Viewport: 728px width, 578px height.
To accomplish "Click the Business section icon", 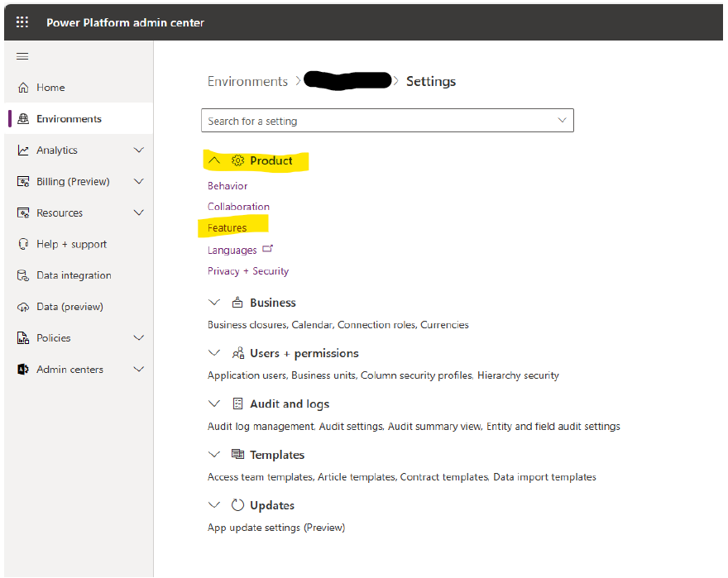I will pos(237,303).
